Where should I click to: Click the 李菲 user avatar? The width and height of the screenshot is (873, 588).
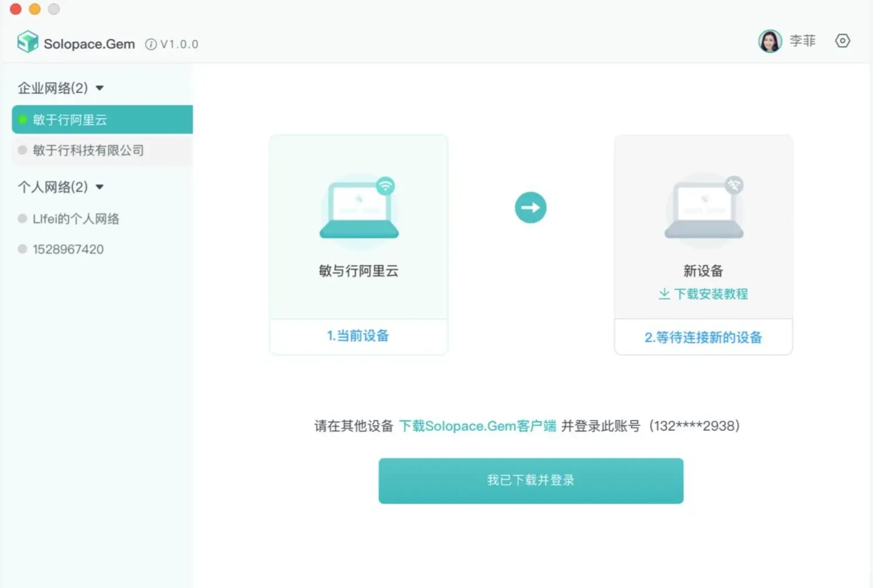(x=770, y=41)
